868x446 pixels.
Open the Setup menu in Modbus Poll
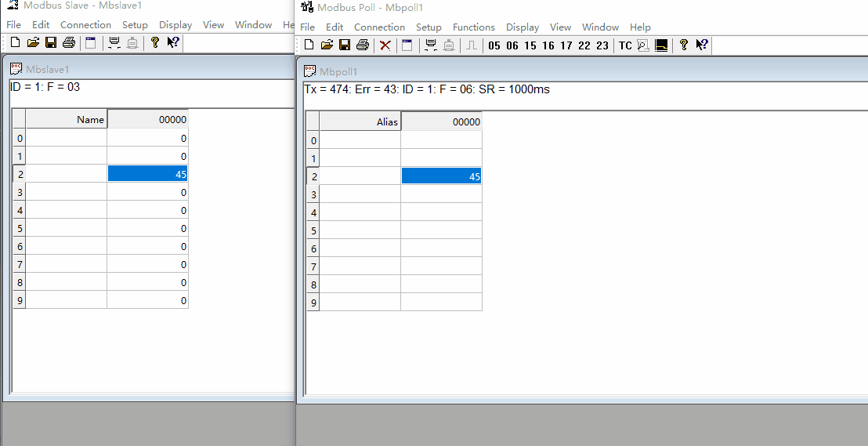[429, 27]
